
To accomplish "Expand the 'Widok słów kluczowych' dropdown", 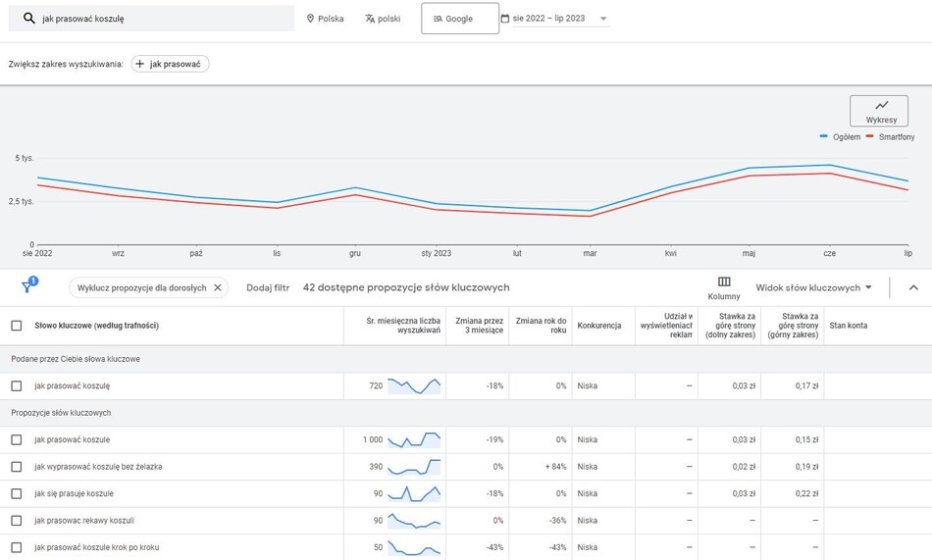I will (813, 287).
